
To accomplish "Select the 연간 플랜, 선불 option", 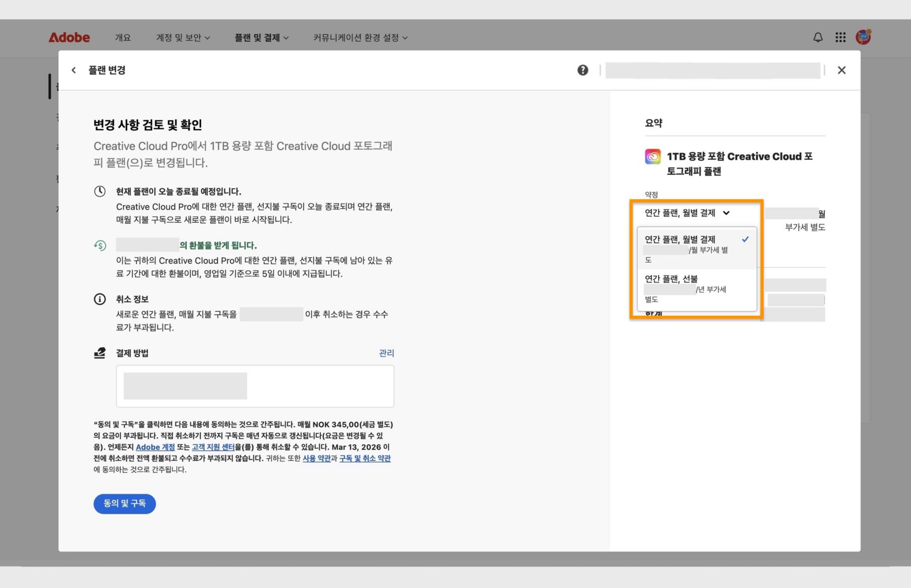I will (x=670, y=279).
